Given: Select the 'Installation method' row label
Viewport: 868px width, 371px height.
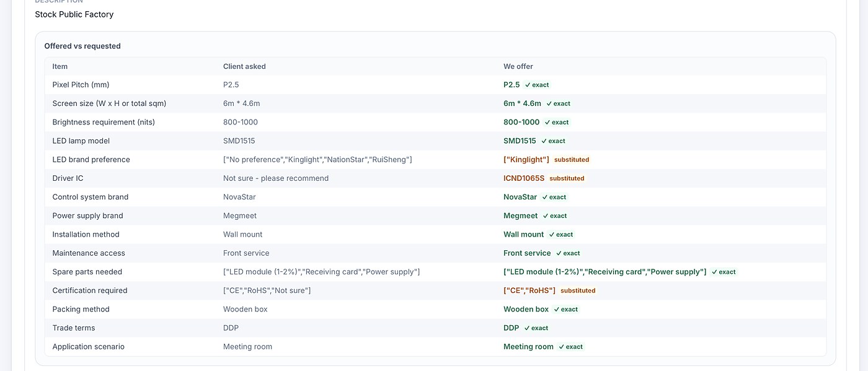Looking at the screenshot, I should [86, 234].
